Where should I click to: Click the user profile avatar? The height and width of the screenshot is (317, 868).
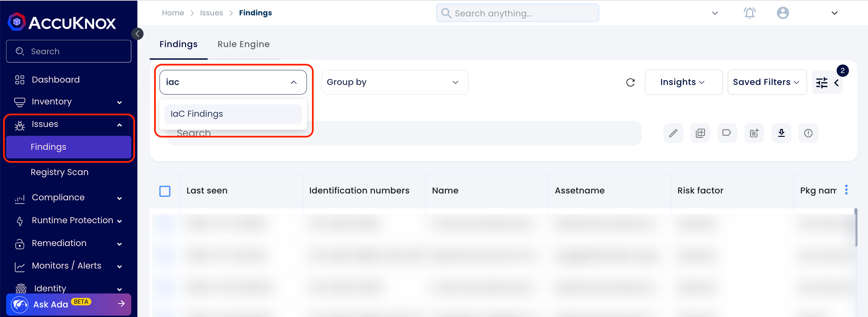[783, 13]
